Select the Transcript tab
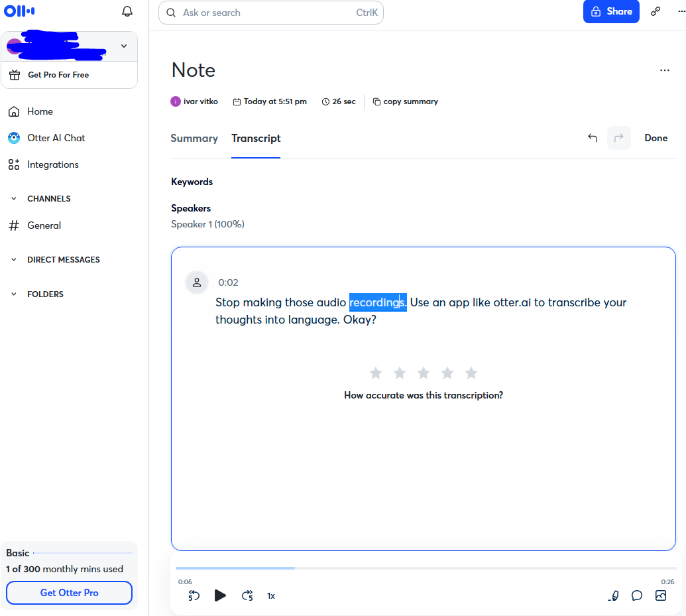Viewport: 686px width, 616px height. tap(256, 139)
